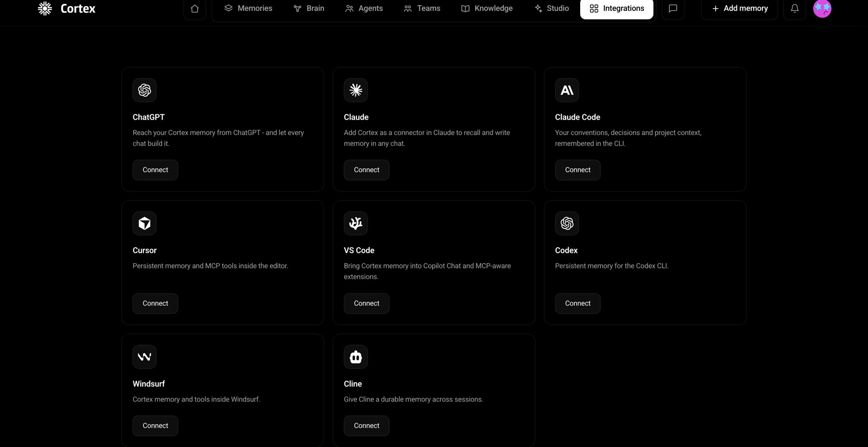
Task: Connect the Claude Code integration
Action: pos(578,170)
